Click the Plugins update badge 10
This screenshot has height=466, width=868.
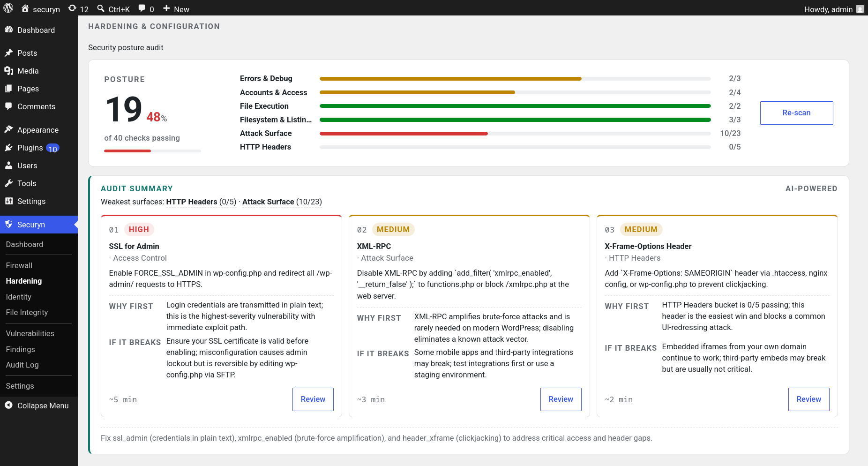[52, 149]
